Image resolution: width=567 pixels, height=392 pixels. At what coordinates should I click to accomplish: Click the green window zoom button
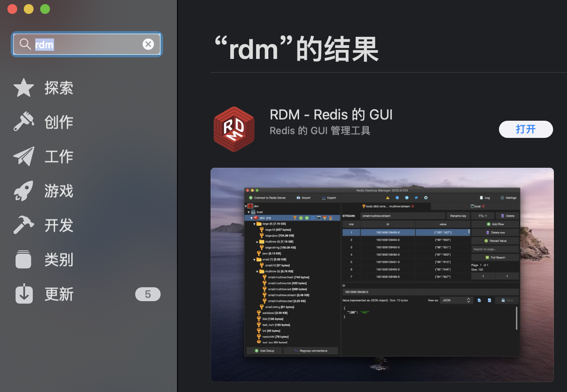click(45, 9)
